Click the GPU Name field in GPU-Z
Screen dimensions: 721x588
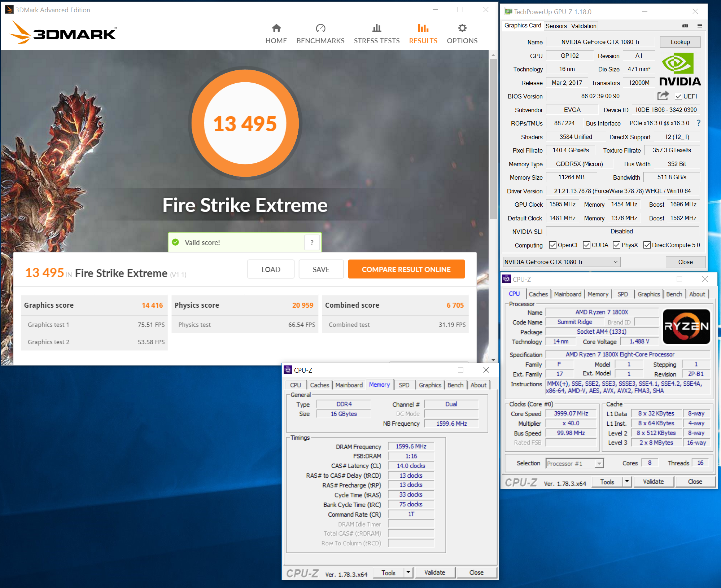click(x=600, y=42)
